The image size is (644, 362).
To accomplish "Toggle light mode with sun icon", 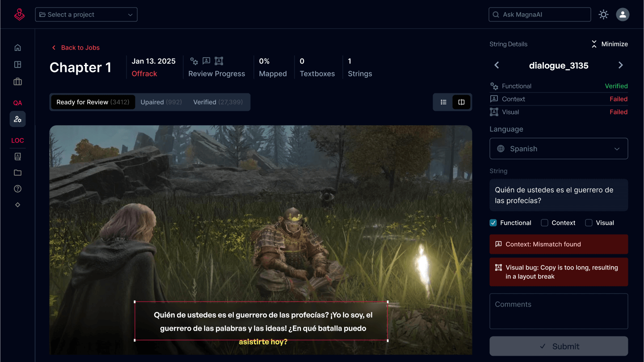I will coord(603,14).
